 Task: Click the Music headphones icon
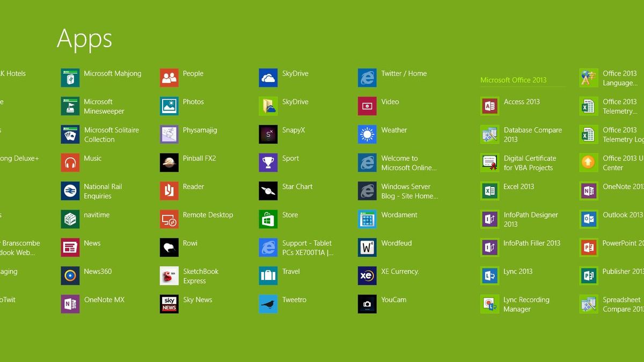tap(70, 162)
